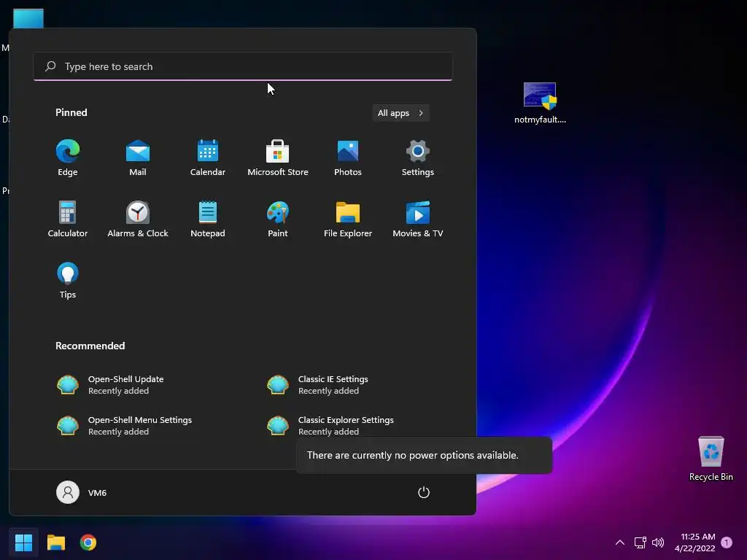Launch Movies & TV app
The image size is (747, 560).
pyautogui.click(x=418, y=219)
